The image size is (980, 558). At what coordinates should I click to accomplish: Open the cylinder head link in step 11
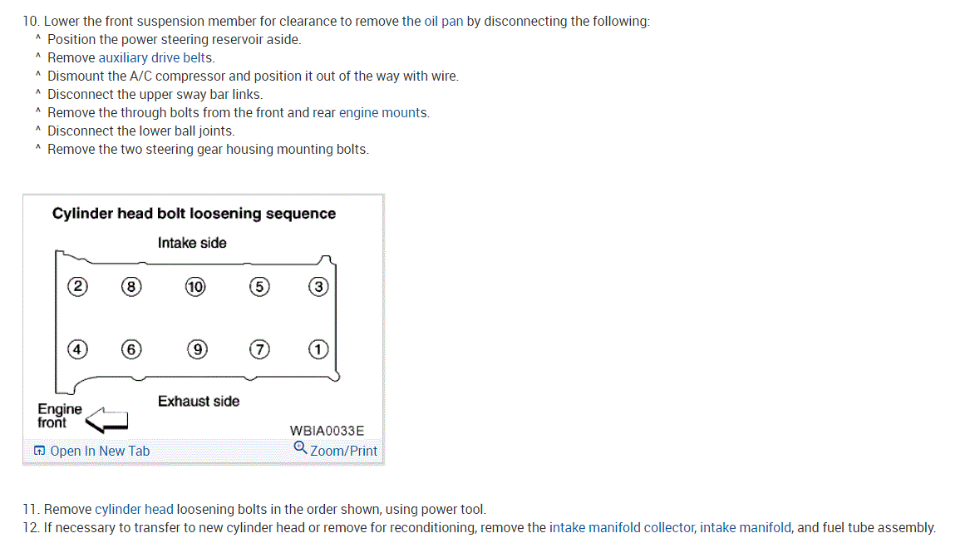click(x=134, y=510)
